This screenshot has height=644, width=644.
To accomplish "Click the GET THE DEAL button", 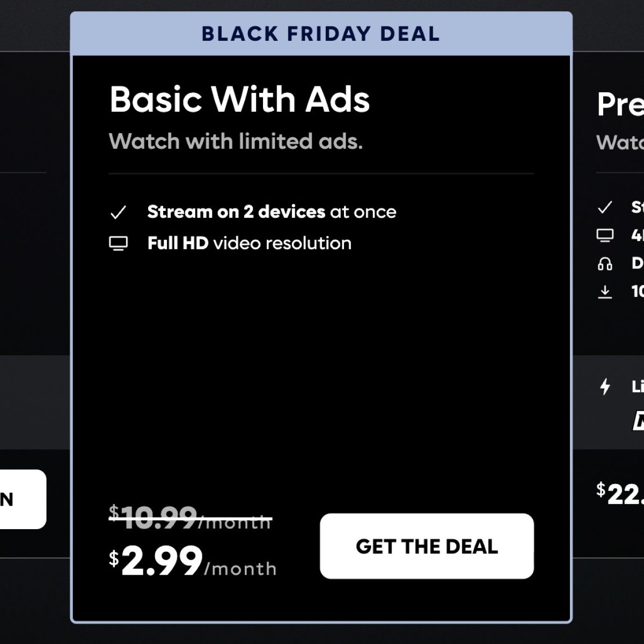I will (427, 546).
